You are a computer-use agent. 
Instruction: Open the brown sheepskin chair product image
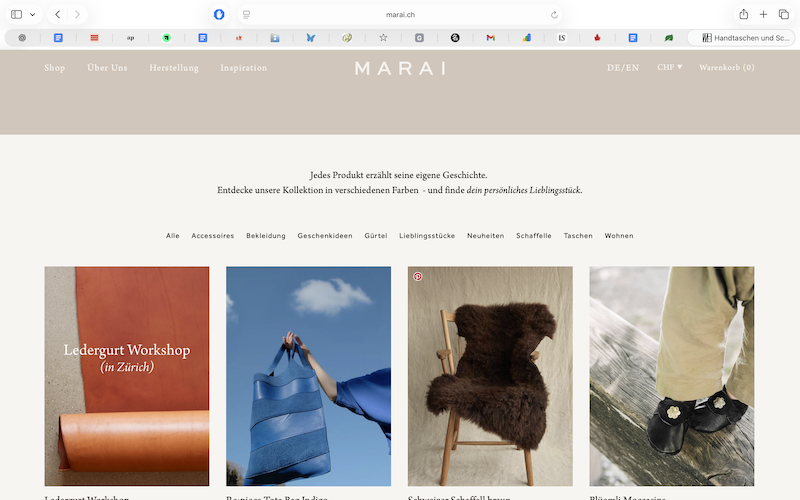click(490, 376)
